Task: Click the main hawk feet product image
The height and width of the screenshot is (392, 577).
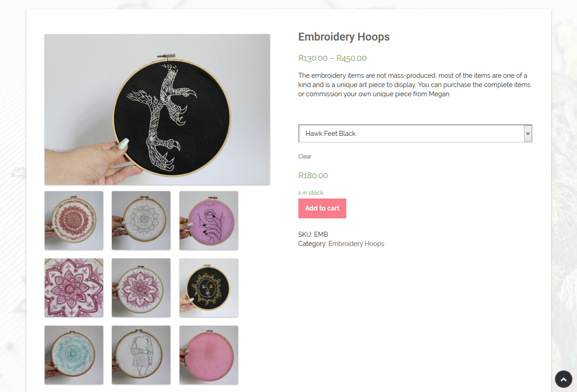Action: point(157,110)
